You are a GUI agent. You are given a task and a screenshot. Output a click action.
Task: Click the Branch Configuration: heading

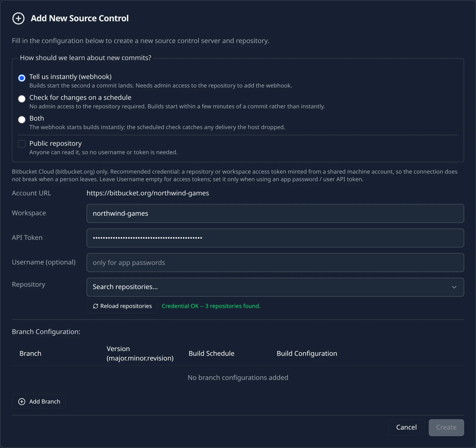[x=46, y=332]
